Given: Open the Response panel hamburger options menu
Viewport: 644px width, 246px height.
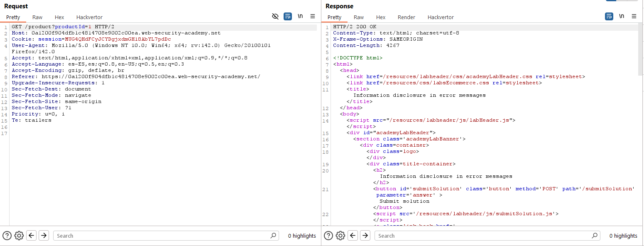Looking at the screenshot, I should 634,17.
